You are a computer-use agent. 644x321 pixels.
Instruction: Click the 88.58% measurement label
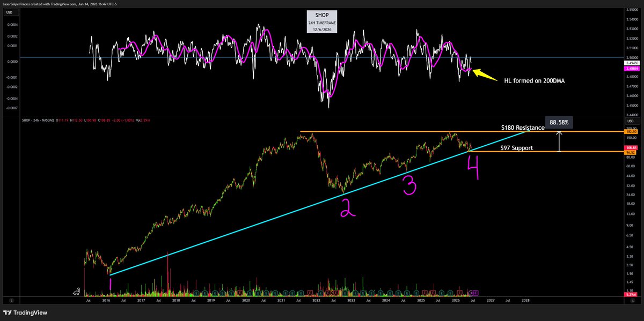559,122
